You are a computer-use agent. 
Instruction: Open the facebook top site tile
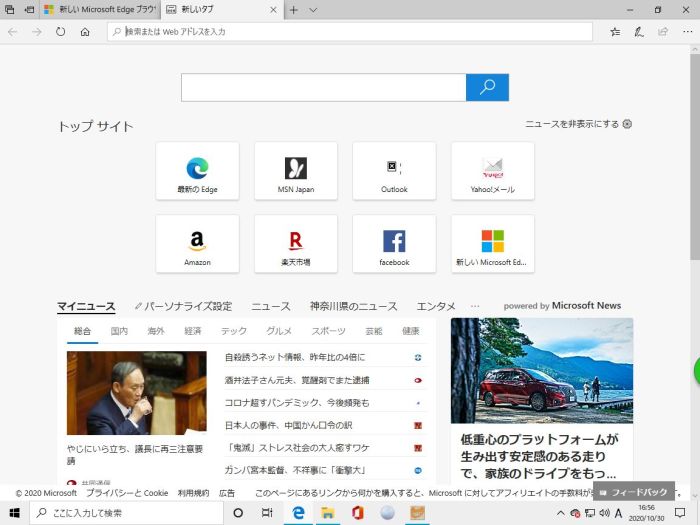[x=394, y=243]
